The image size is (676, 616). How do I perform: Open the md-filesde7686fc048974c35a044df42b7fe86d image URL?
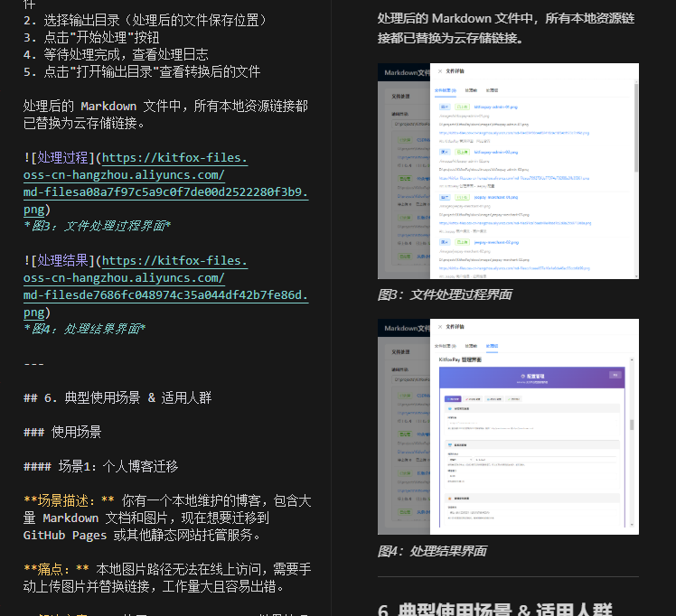(x=166, y=286)
